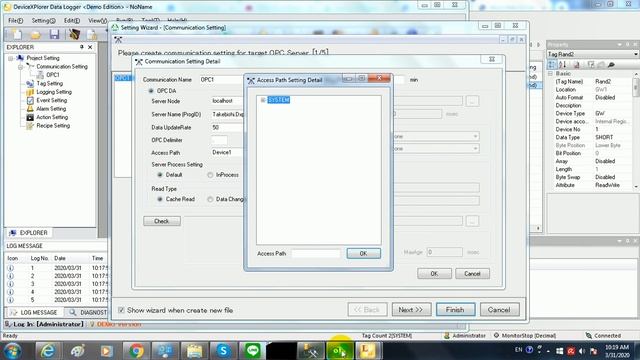640x360 pixels.
Task: Click the Open folder toolbar icon
Action: tap(36, 35)
